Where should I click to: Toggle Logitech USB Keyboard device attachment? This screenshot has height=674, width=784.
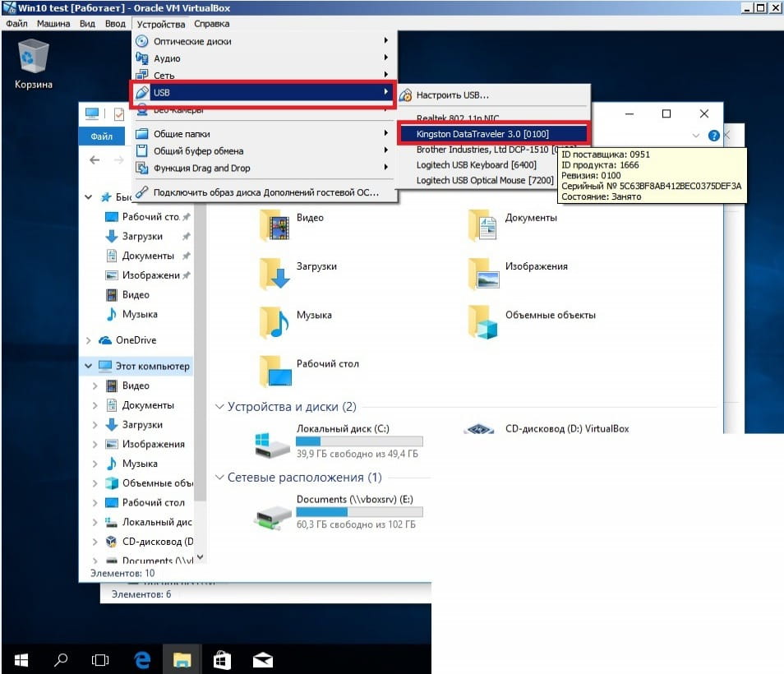476,165
